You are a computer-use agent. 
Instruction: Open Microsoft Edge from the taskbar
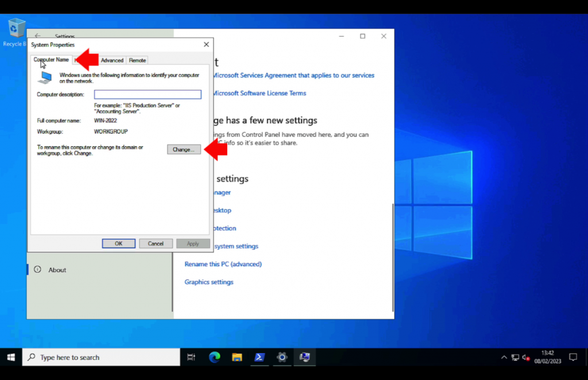click(x=214, y=357)
